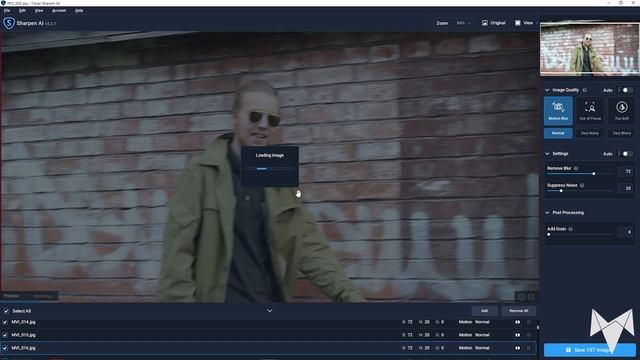Collapse the Image Quality section chevron

coord(547,90)
